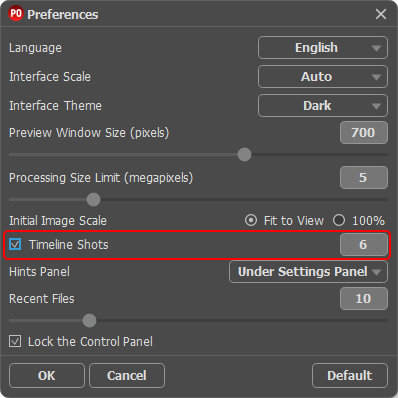Toggle Lock the Control Panel checkbox
This screenshot has width=398, height=398.
(x=15, y=341)
